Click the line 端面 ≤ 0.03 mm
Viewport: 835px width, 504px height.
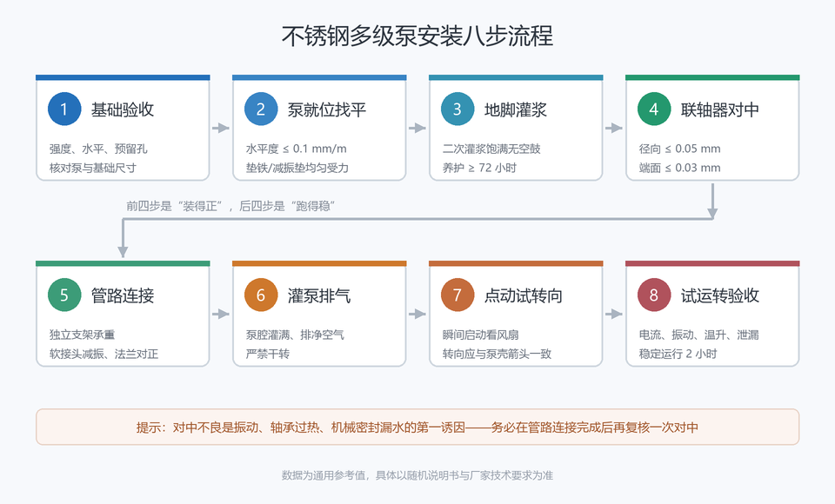pos(679,168)
